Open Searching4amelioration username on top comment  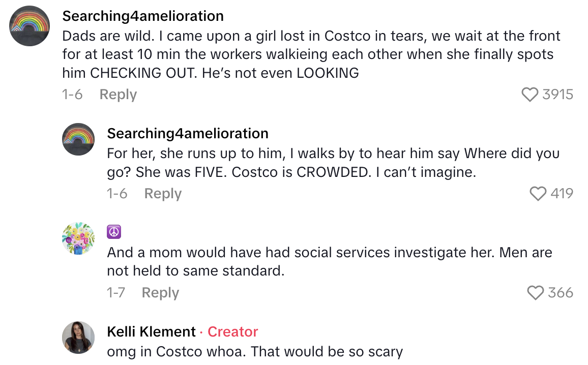point(143,16)
